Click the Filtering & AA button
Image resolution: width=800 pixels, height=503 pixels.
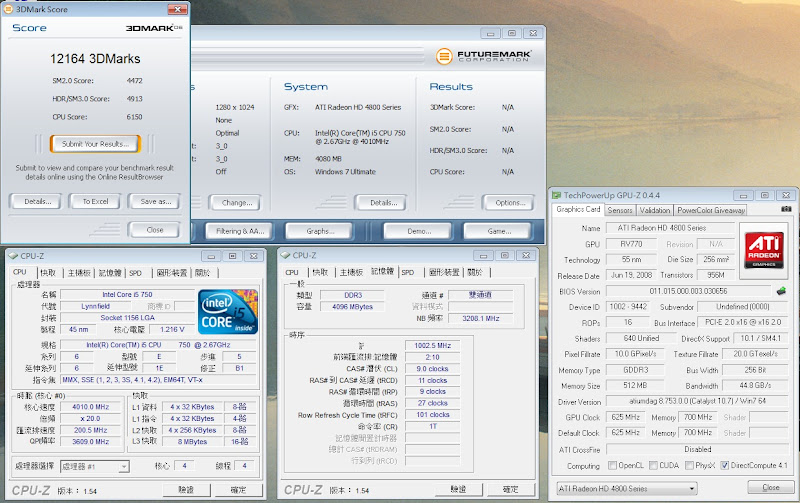(240, 230)
